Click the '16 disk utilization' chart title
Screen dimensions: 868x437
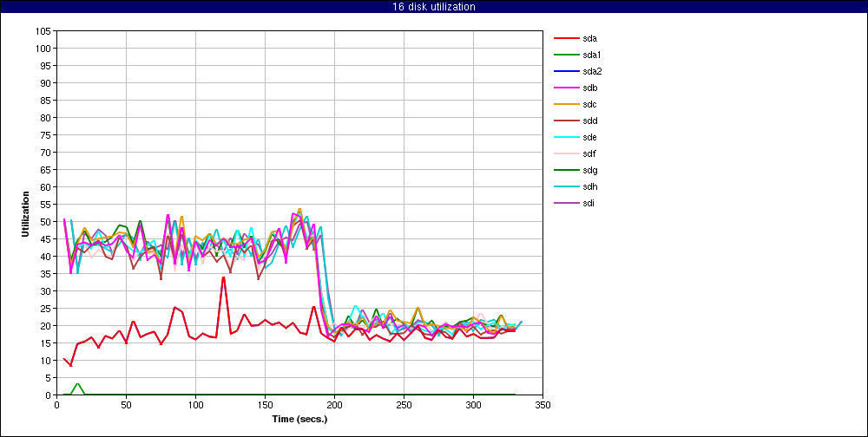click(433, 7)
